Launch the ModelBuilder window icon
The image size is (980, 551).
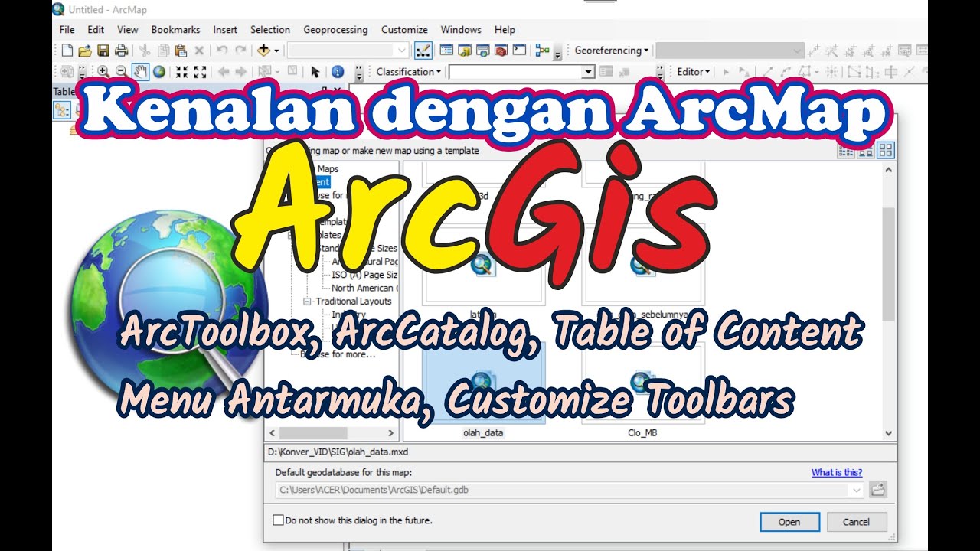point(543,51)
